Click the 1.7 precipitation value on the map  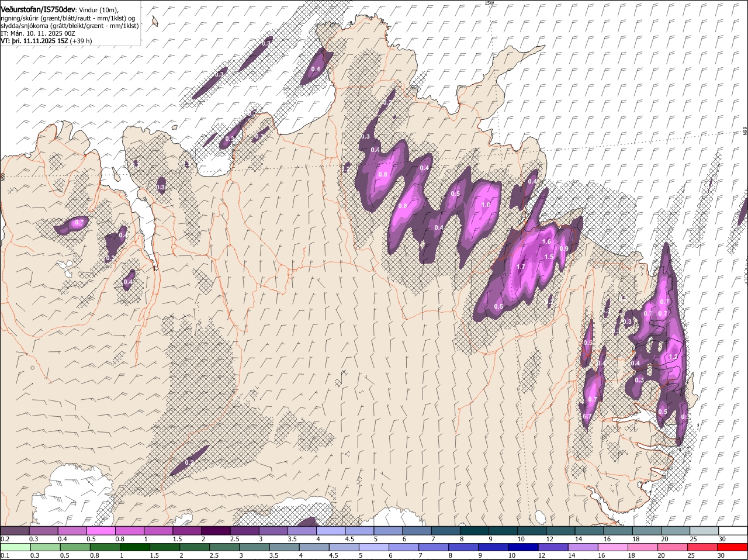point(521,267)
